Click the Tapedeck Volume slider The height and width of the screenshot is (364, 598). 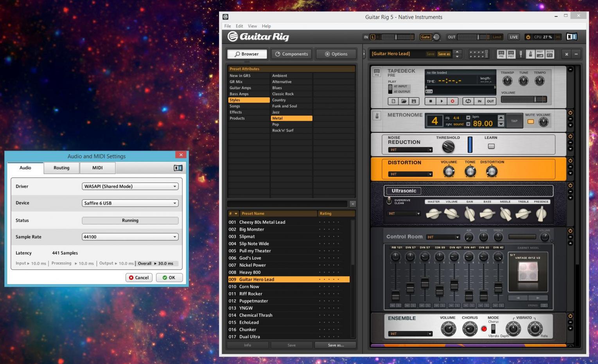tap(524, 99)
